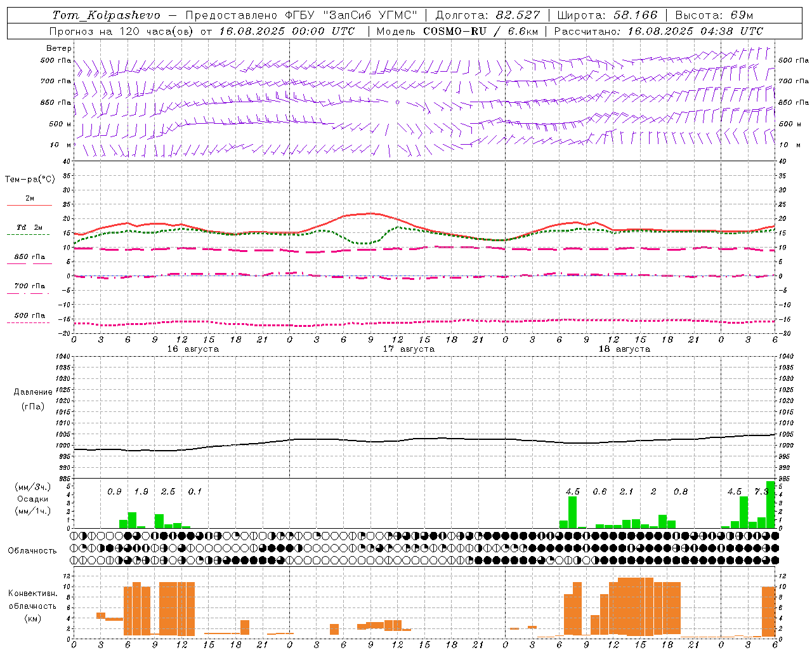Click the 7.3 precipitation total
Viewport: 812px width, 650px height.
(x=761, y=492)
